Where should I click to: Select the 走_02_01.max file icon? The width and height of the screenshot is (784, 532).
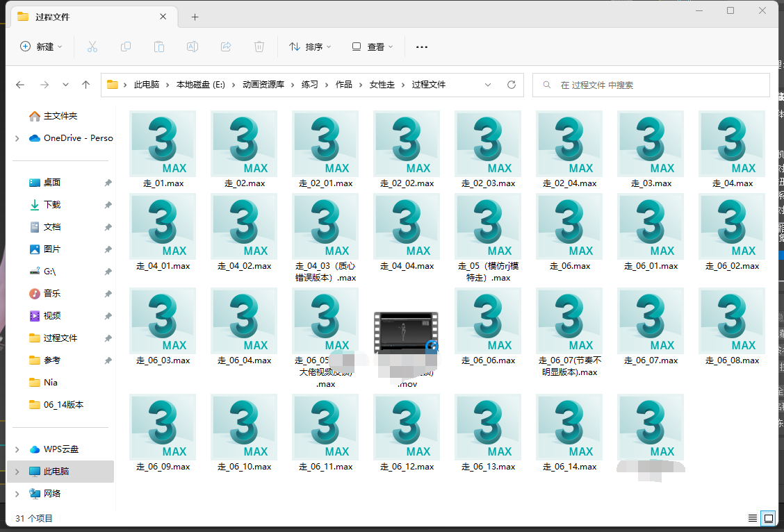coord(325,144)
